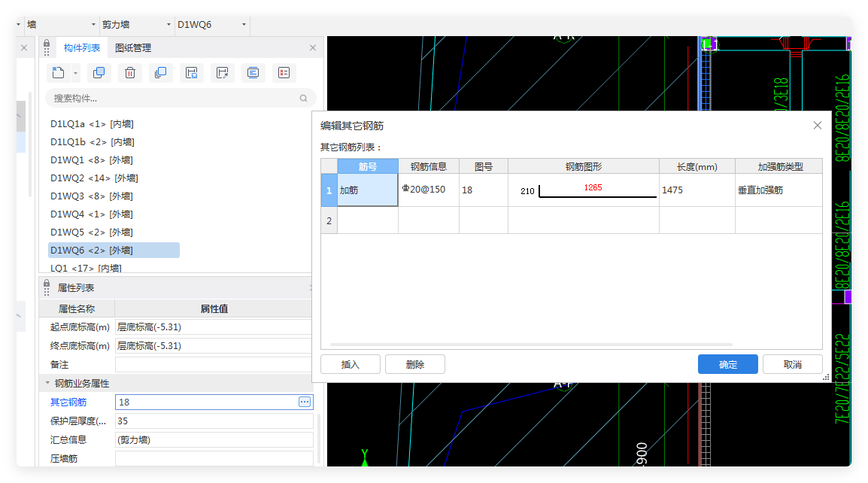Click the red 1265 rebar shape value
The image size is (868, 483).
click(593, 187)
